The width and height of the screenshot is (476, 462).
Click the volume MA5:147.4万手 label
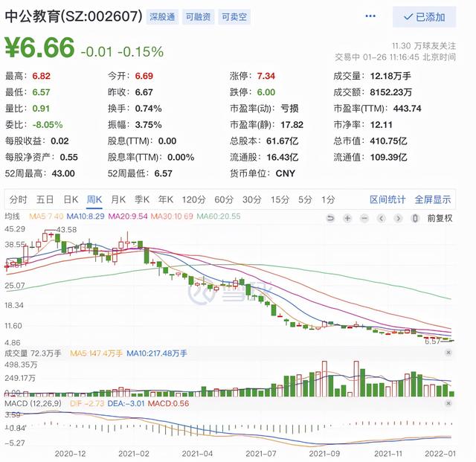tap(96, 353)
